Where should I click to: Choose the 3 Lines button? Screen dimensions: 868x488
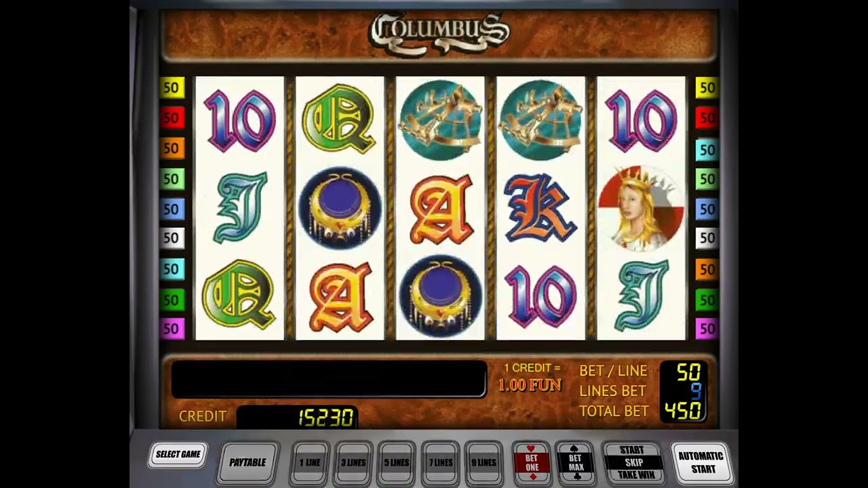click(353, 463)
